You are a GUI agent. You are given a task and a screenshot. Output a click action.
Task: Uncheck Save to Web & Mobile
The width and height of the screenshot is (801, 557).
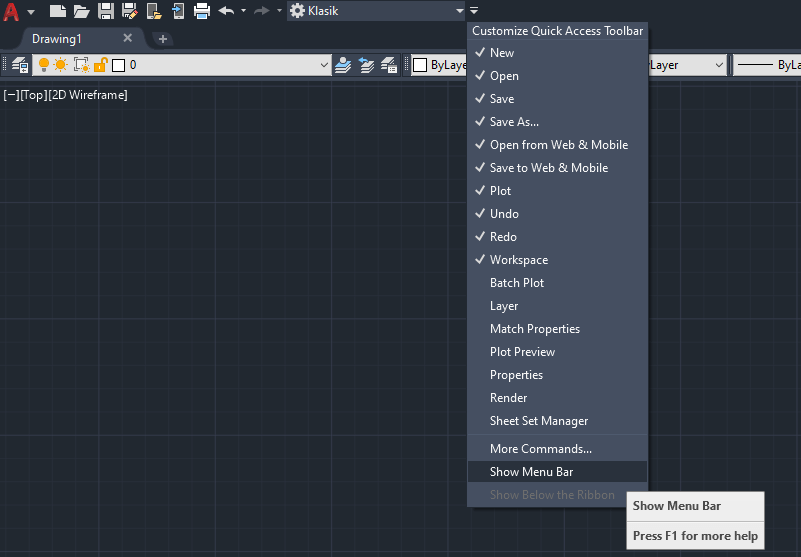548,168
